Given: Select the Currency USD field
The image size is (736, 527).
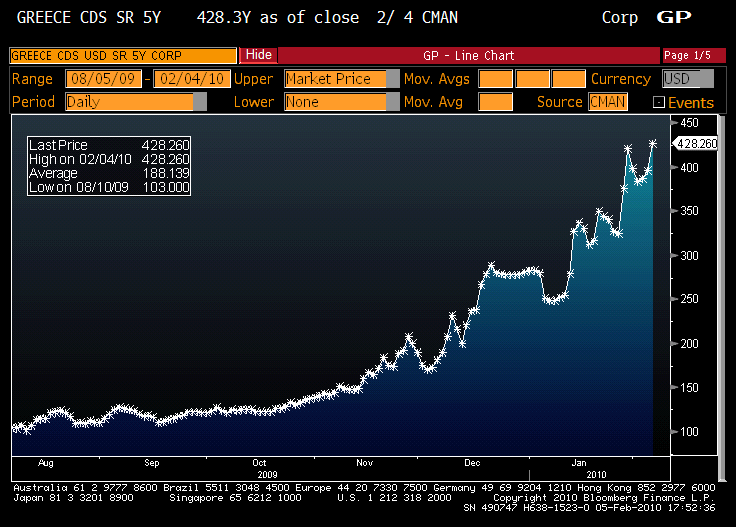Looking at the screenshot, I should [688, 79].
